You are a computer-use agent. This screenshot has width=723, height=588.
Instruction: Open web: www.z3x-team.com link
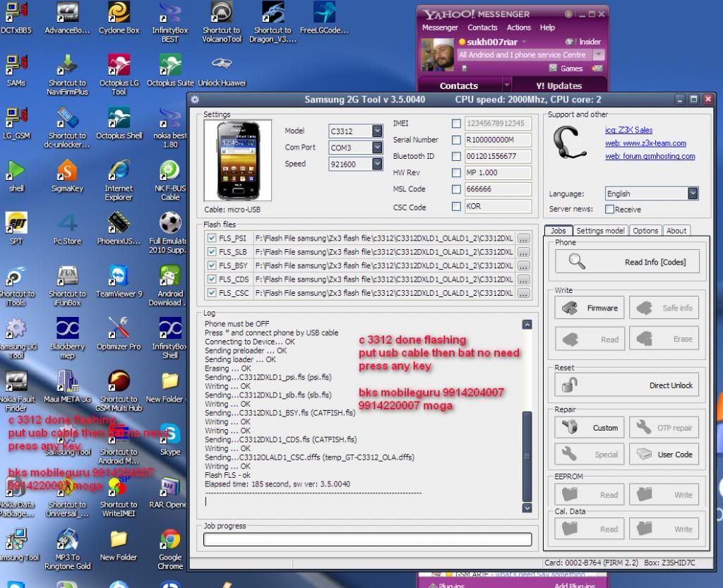[x=645, y=143]
